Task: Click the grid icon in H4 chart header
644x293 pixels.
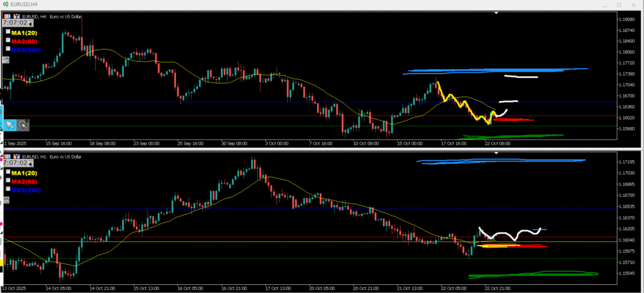Action: pos(6,16)
